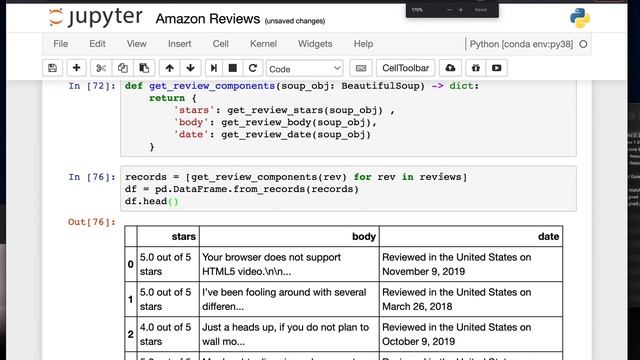
Task: Click the stars cell in row 0
Action: [168, 264]
